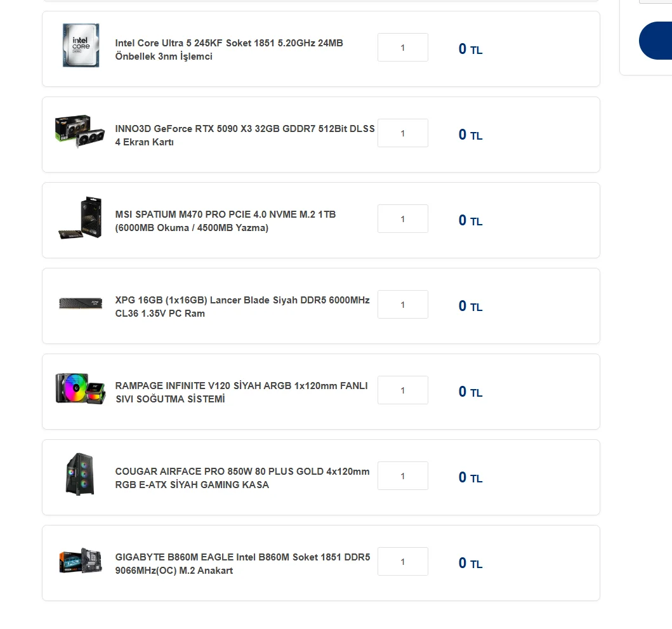This screenshot has height=629, width=672.
Task: Open the Intel Core Ultra 5 245KF product link
Action: [229, 50]
